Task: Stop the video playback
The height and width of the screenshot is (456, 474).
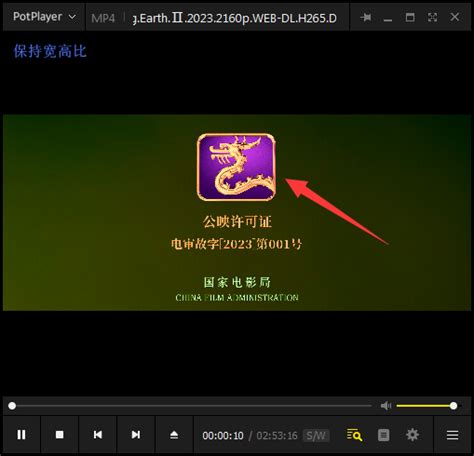Action: click(60, 435)
